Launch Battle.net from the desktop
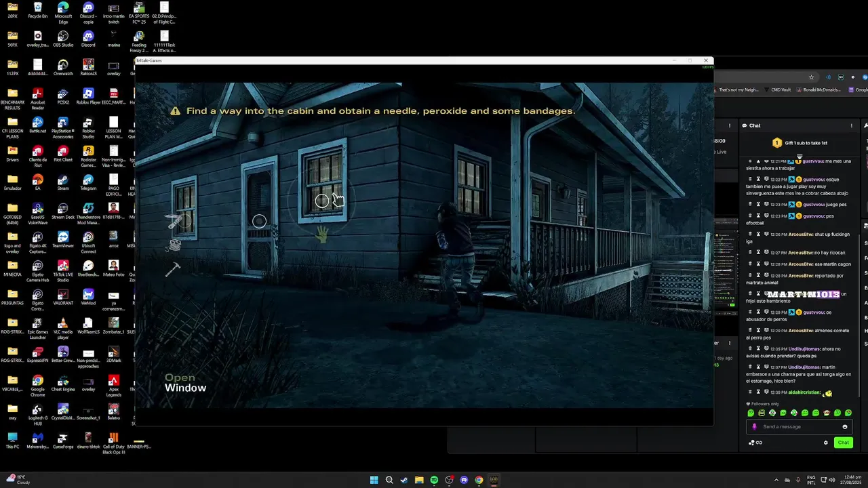The width and height of the screenshot is (868, 488). point(38,124)
